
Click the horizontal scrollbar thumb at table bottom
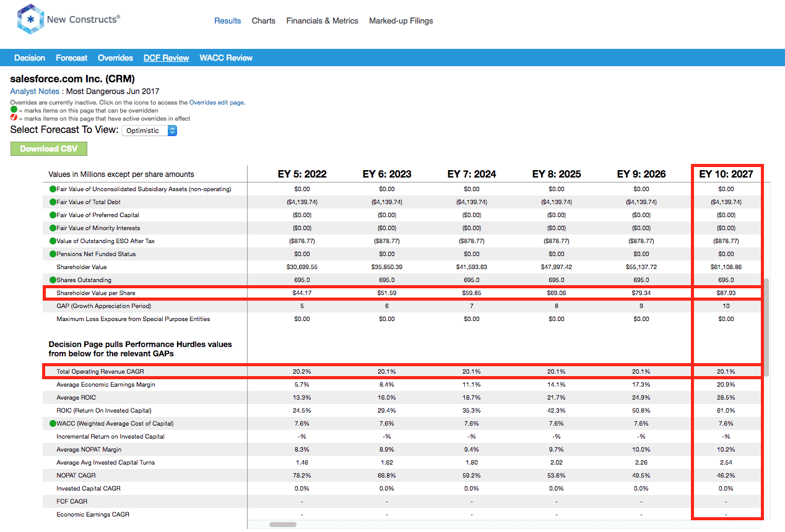(283, 524)
